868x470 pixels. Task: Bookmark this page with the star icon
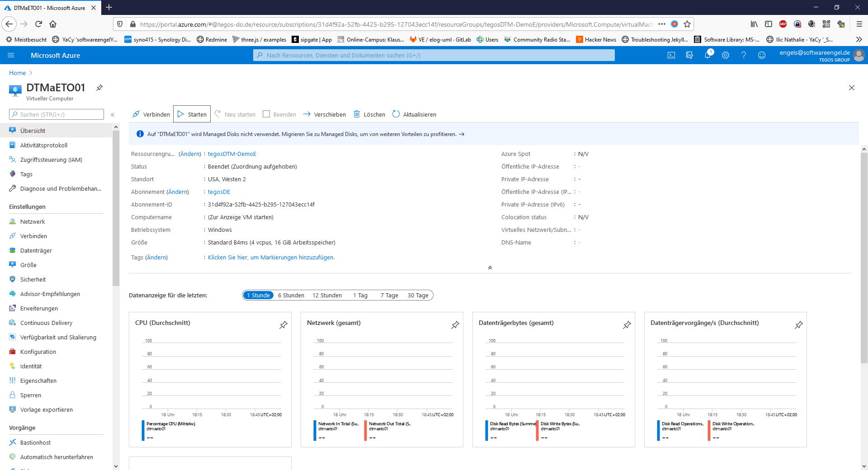coord(687,24)
